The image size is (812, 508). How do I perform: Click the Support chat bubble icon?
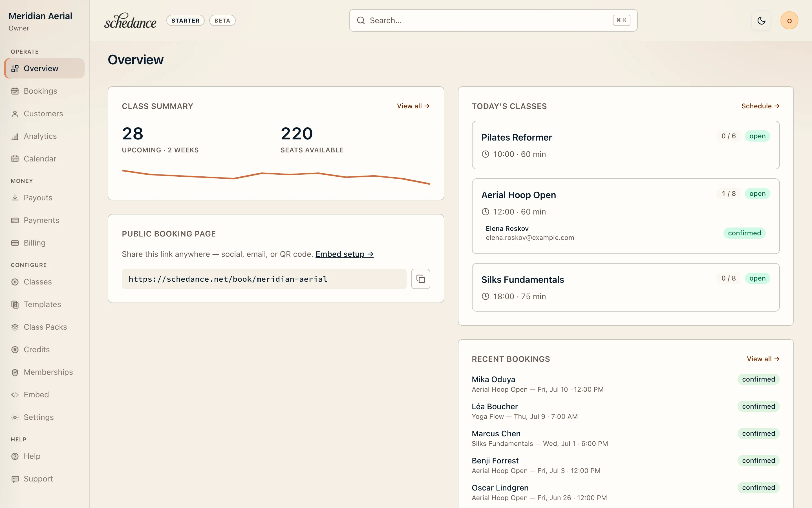(x=15, y=479)
